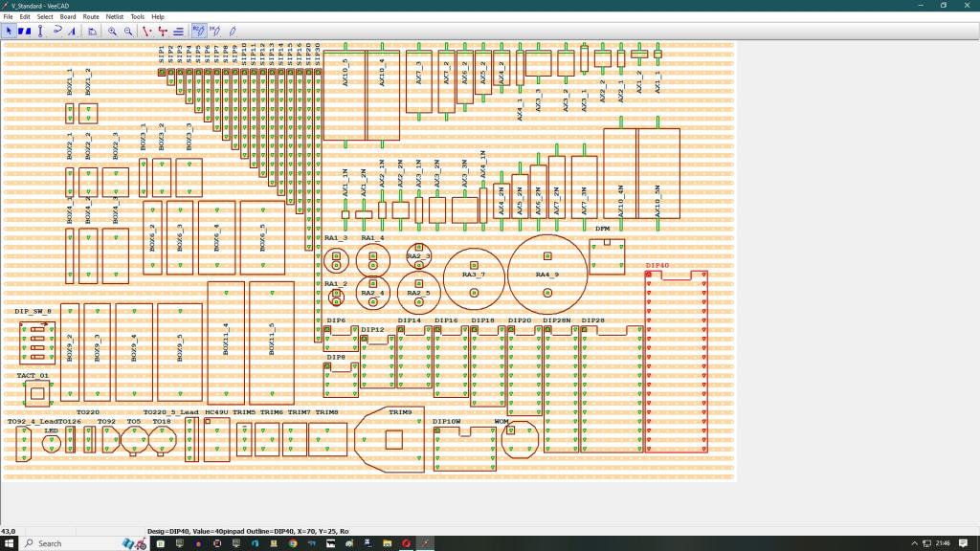Open the Tools menu
Screen dimensions: 980x551
pyautogui.click(x=138, y=16)
